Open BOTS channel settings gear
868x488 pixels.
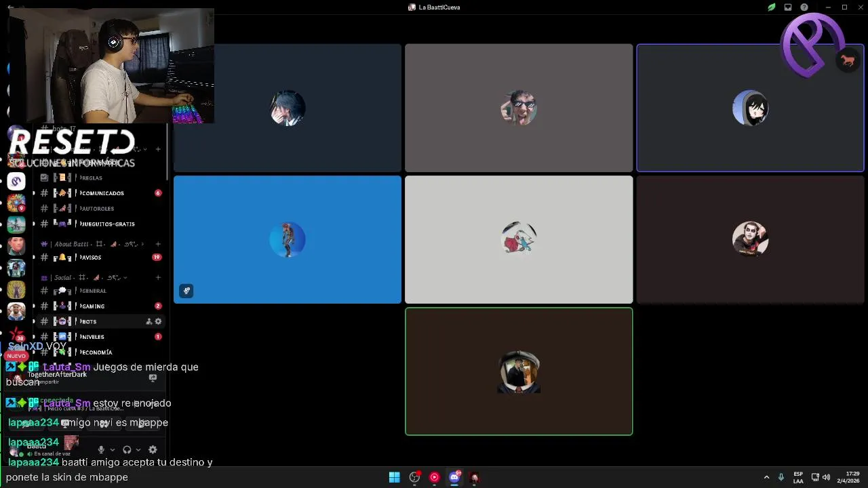click(x=158, y=322)
